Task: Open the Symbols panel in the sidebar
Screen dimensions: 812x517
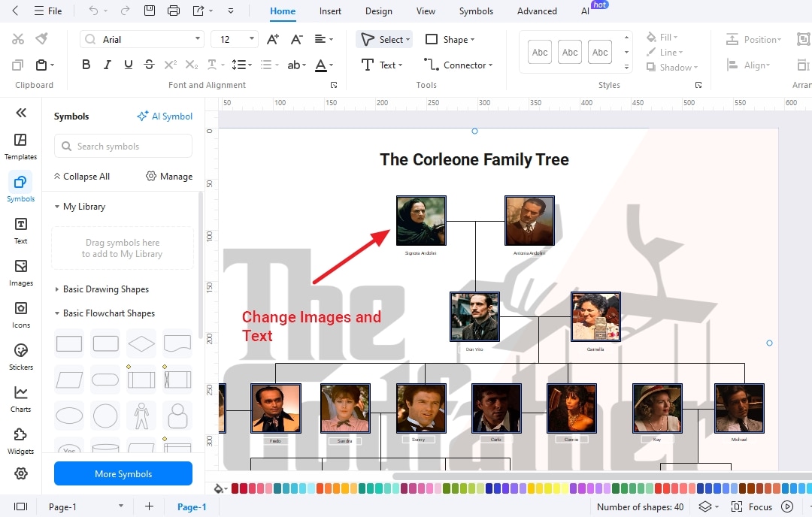Action: coord(20,187)
